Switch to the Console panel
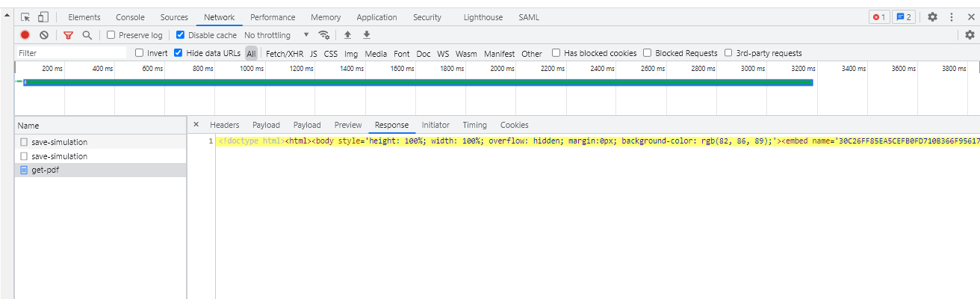The height and width of the screenshot is (299, 980). (130, 17)
